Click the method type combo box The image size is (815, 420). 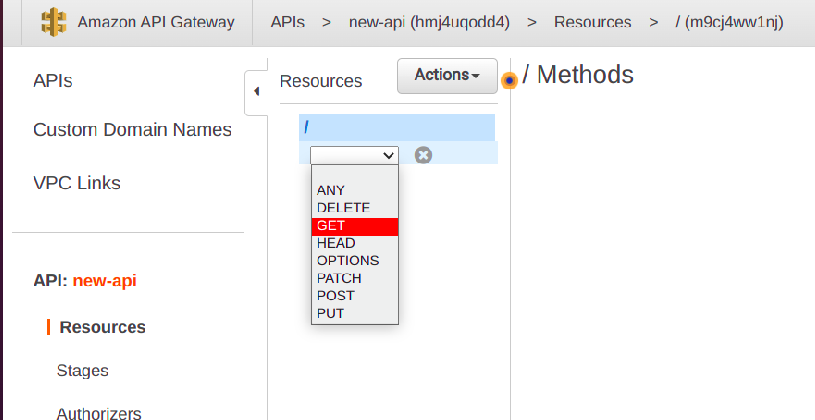pos(354,155)
